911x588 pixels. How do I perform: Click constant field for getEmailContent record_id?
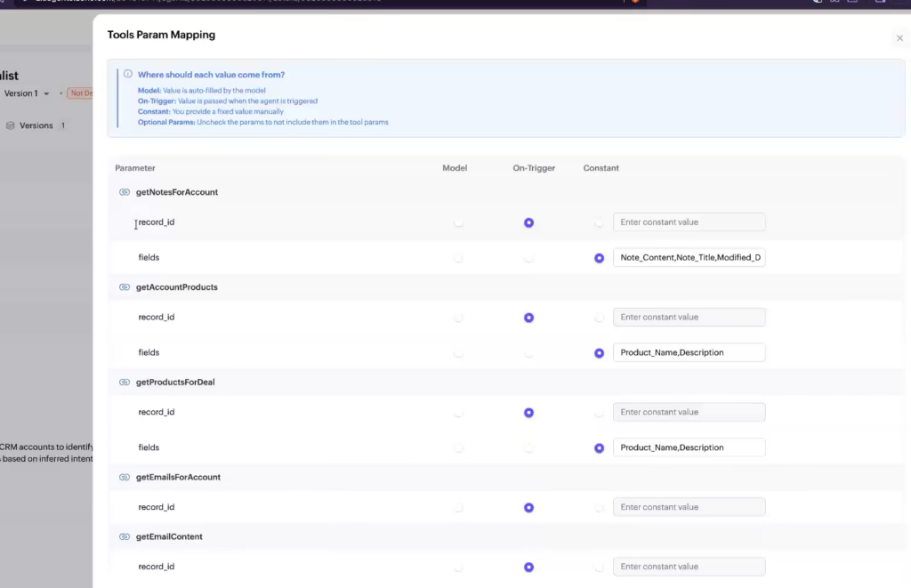pos(689,567)
